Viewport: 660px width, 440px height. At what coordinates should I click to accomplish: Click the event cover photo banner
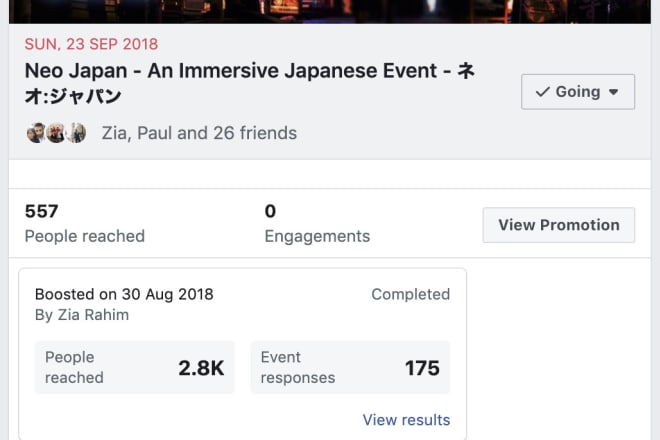[330, 11]
